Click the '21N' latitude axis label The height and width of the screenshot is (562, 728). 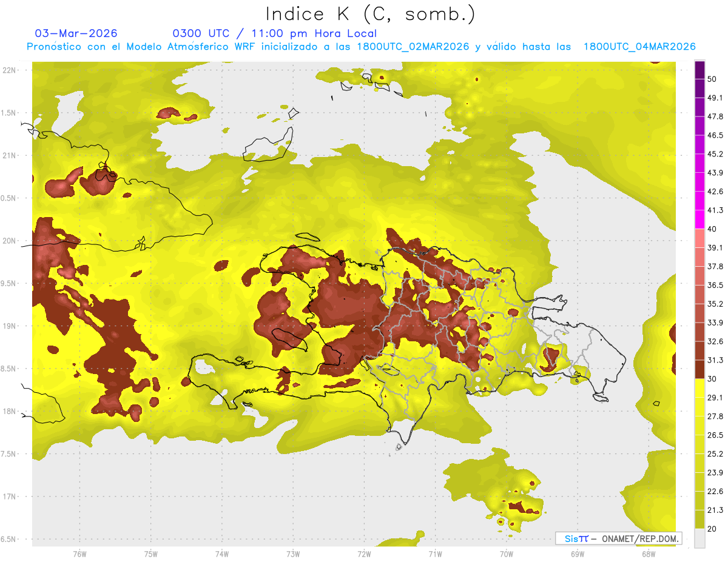pyautogui.click(x=9, y=155)
